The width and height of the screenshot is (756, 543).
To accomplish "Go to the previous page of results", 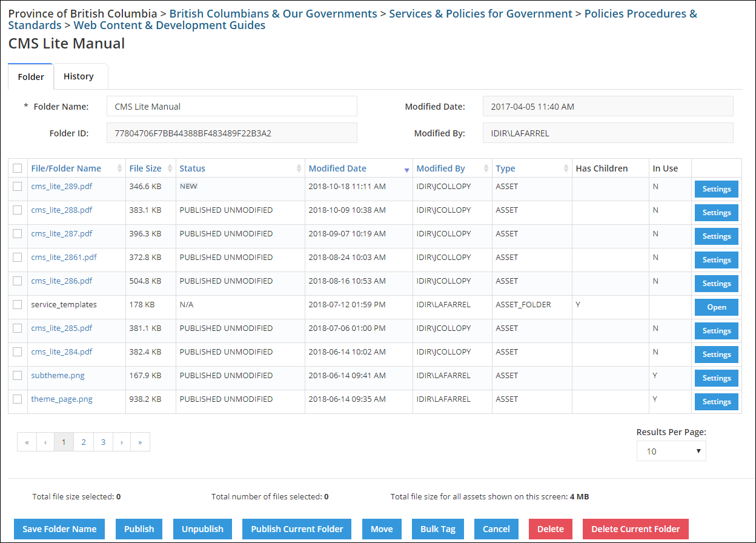I will pyautogui.click(x=45, y=442).
